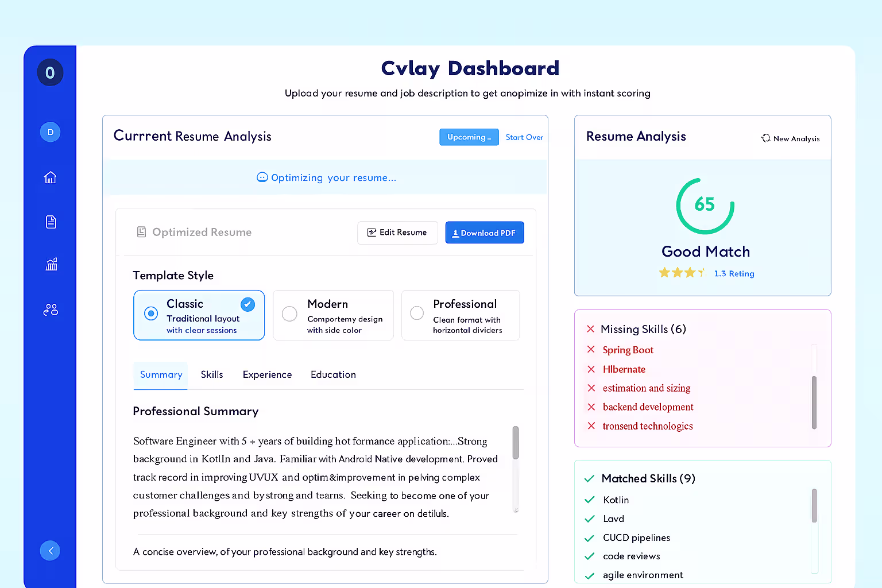Collapse the sidebar with the chevron
The width and height of the screenshot is (882, 588).
click(x=50, y=550)
